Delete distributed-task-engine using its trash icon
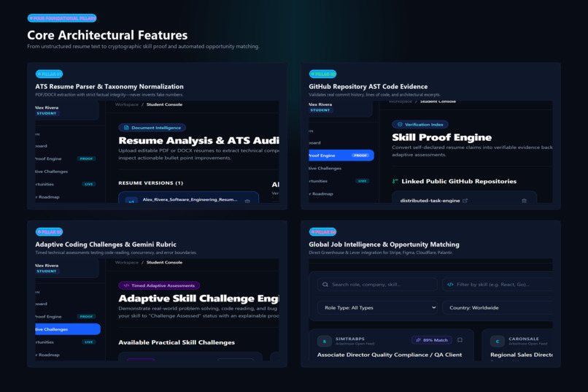Image resolution: width=588 pixels, height=392 pixels. point(524,201)
